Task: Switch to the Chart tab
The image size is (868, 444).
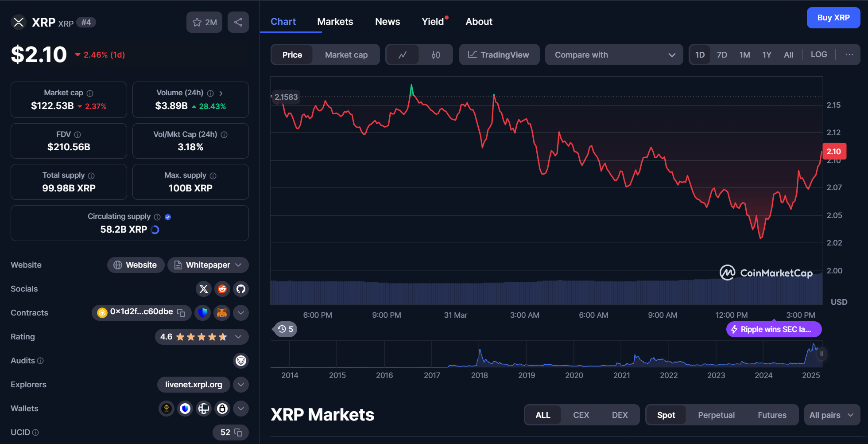Action: [283, 22]
